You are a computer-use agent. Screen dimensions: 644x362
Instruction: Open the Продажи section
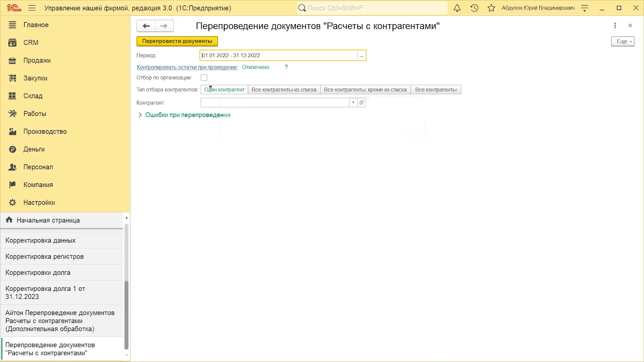[37, 60]
